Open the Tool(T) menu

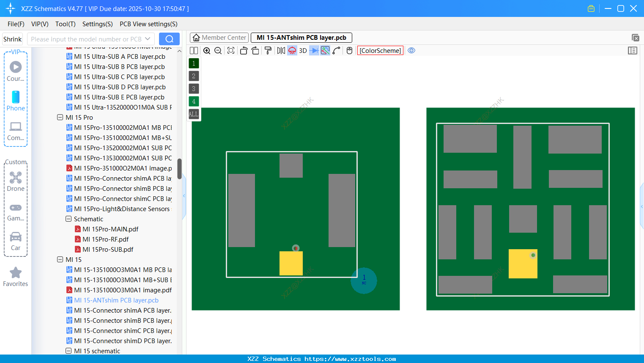[x=65, y=24]
